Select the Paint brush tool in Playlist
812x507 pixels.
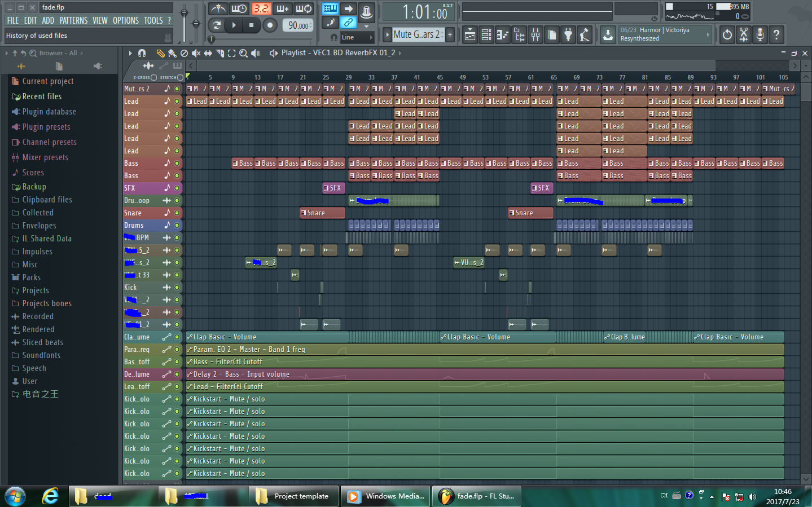(172, 53)
